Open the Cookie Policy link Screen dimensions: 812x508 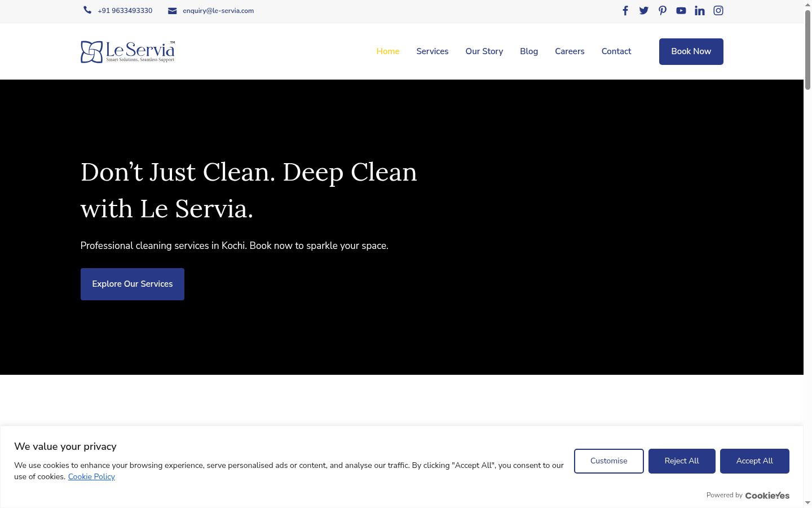coord(91,477)
